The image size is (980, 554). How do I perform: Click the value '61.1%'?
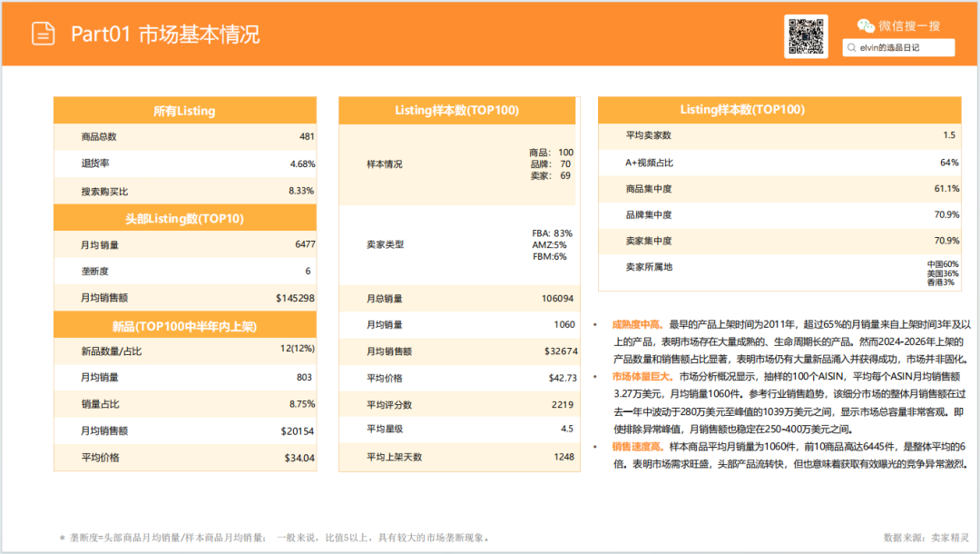(946, 188)
